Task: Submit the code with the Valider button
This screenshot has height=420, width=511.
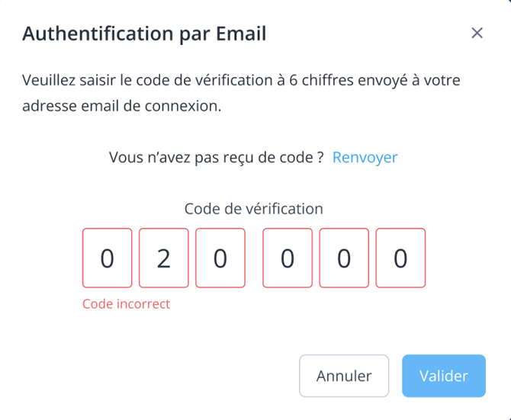Action: tap(444, 376)
